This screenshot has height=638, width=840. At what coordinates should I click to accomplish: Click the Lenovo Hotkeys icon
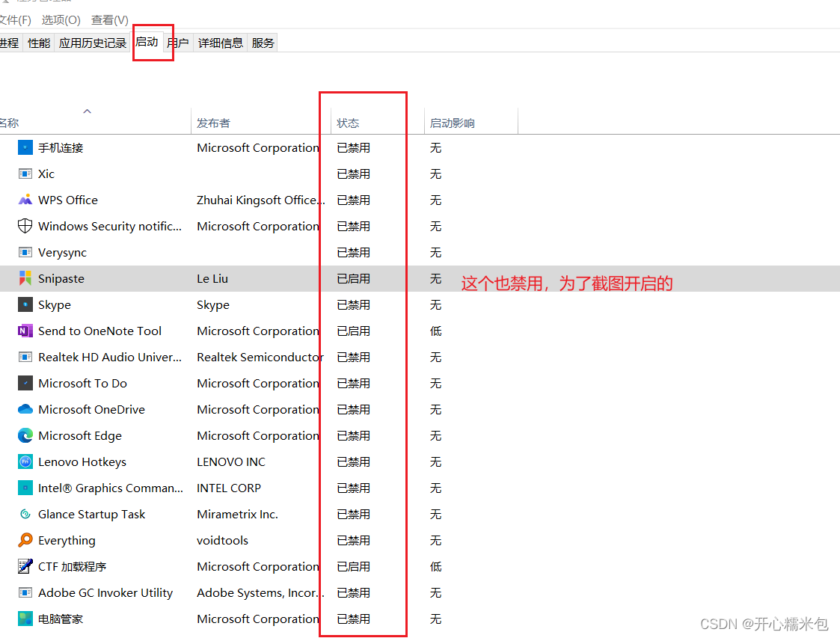(25, 461)
